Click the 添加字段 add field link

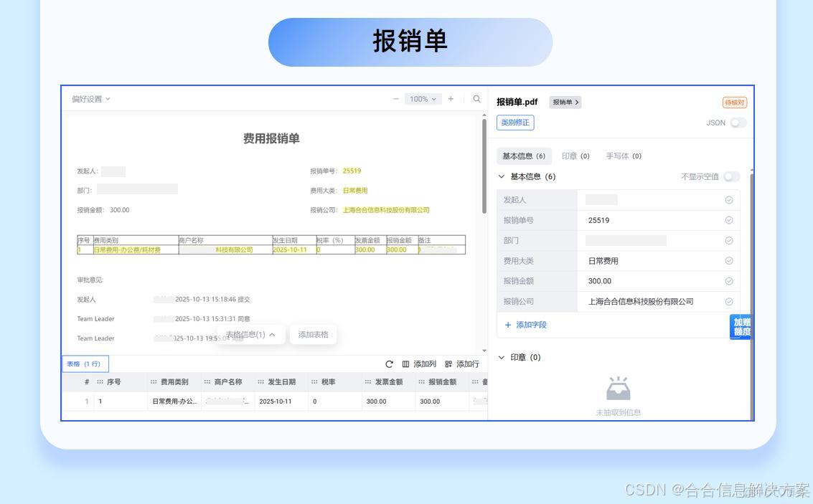coord(526,324)
